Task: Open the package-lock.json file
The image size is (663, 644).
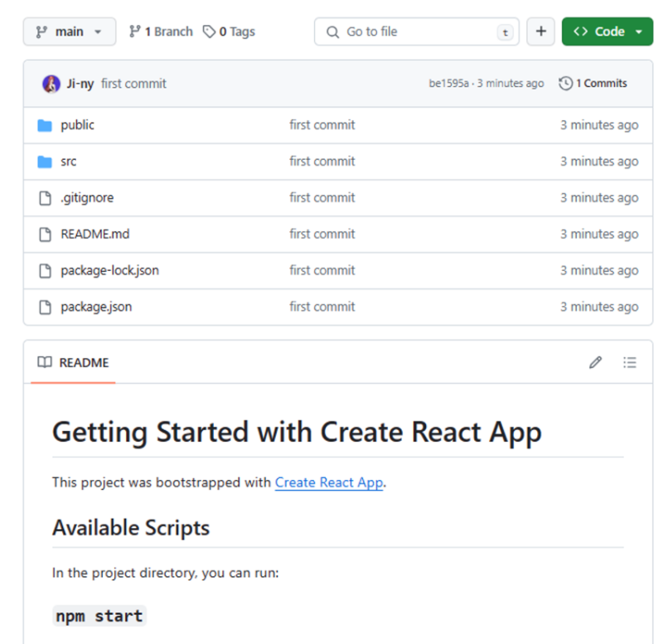Action: click(109, 270)
